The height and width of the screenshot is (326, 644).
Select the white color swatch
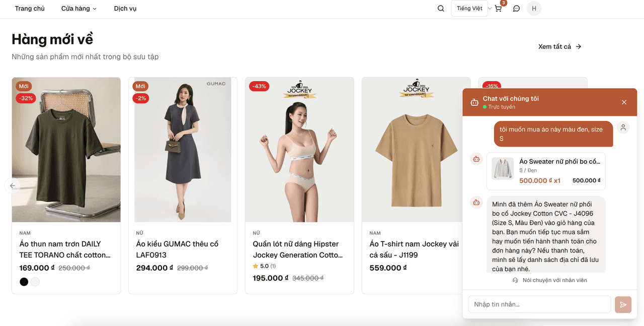point(35,282)
